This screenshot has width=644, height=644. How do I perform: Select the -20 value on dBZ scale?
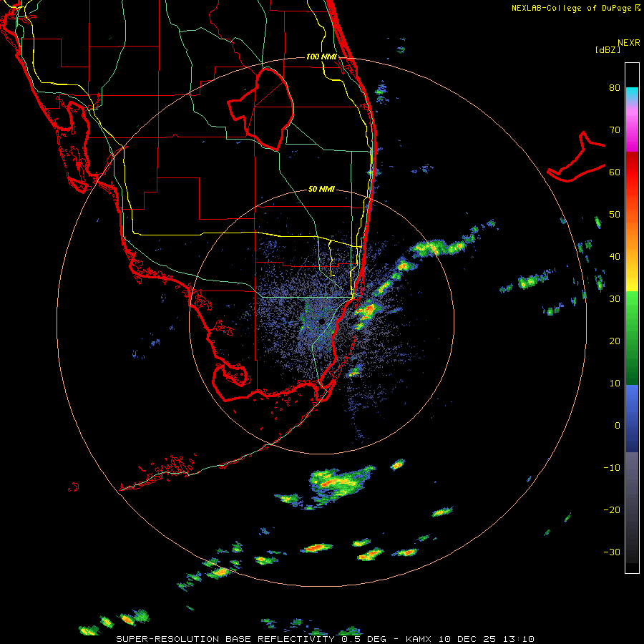pyautogui.click(x=612, y=509)
